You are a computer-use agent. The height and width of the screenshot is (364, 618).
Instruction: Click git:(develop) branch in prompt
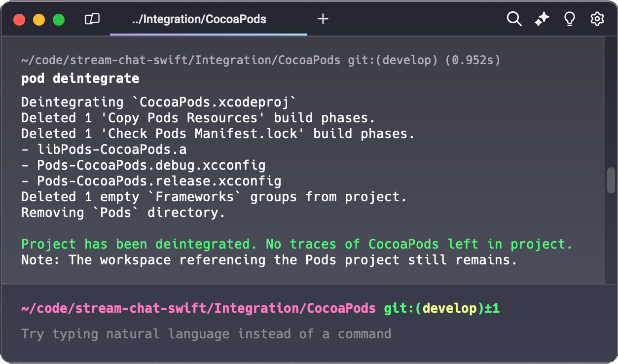pyautogui.click(x=434, y=309)
